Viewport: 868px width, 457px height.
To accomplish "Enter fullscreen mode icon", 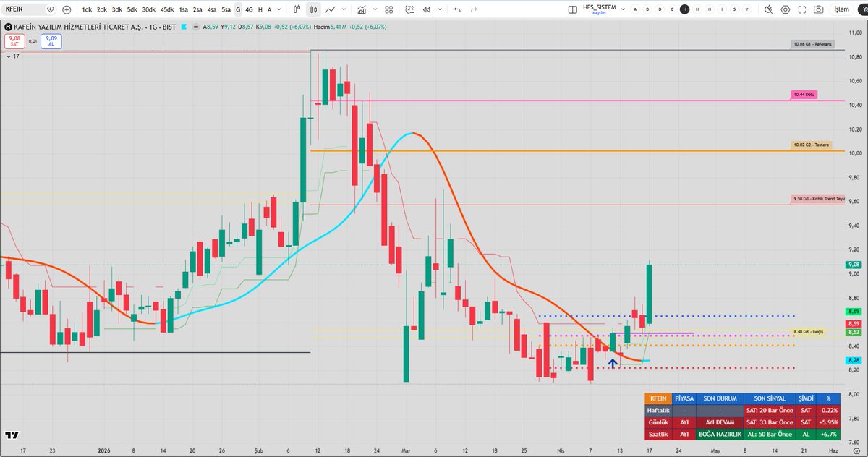I will tap(802, 10).
